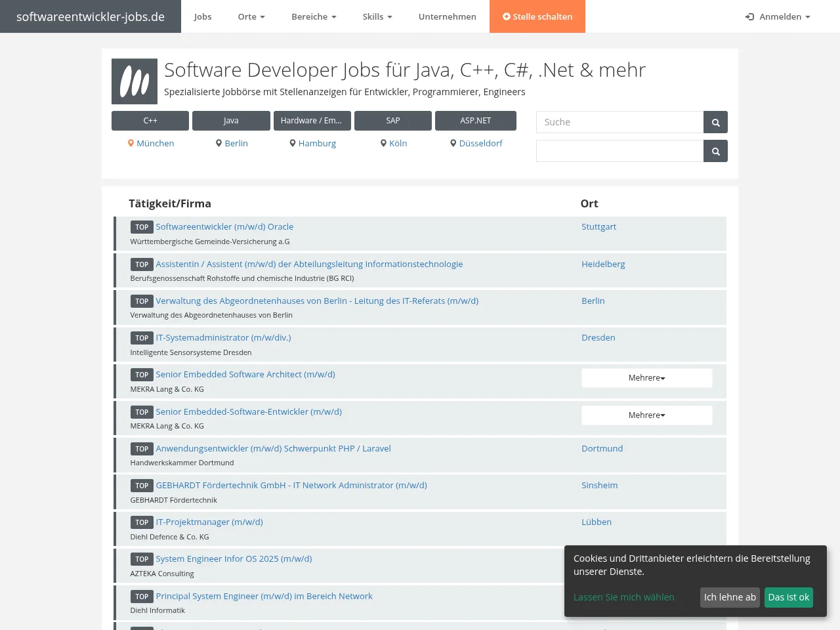Open the IT-Systemadministrator (m/w/div.) job
The height and width of the screenshot is (630, 840).
pos(223,337)
